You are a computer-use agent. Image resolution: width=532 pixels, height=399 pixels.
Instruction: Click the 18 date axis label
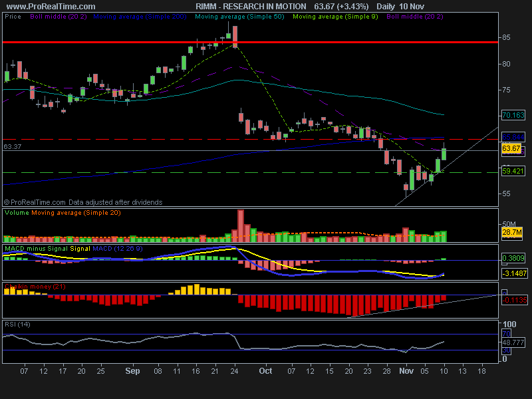pyautogui.click(x=481, y=371)
